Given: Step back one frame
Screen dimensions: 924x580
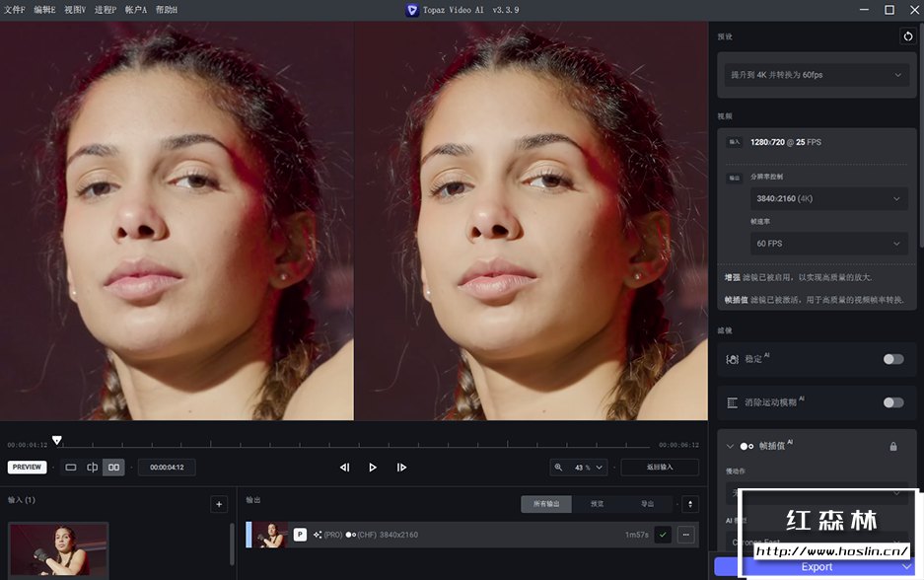Looking at the screenshot, I should [x=344, y=468].
